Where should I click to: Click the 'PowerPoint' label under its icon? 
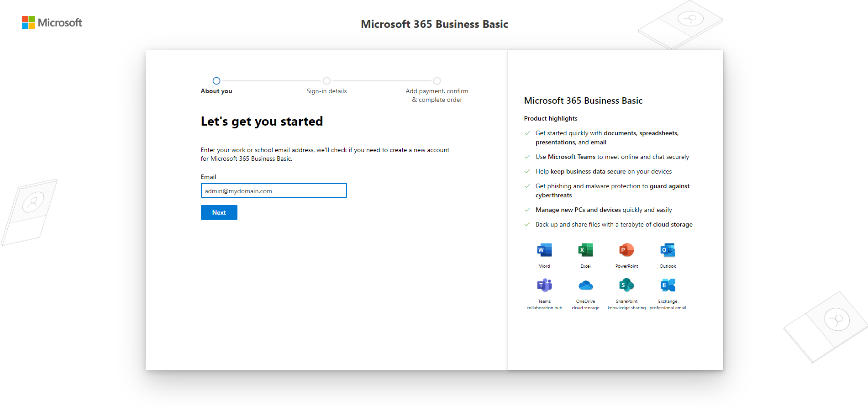[x=626, y=266]
